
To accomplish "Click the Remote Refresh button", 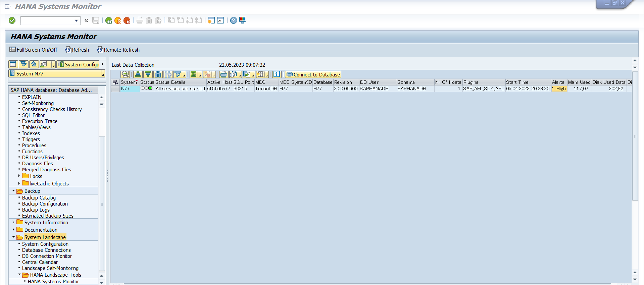I will pyautogui.click(x=118, y=50).
